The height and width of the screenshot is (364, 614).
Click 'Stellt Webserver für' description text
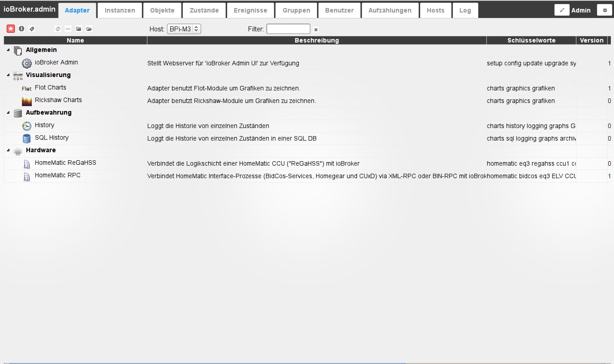coord(223,63)
